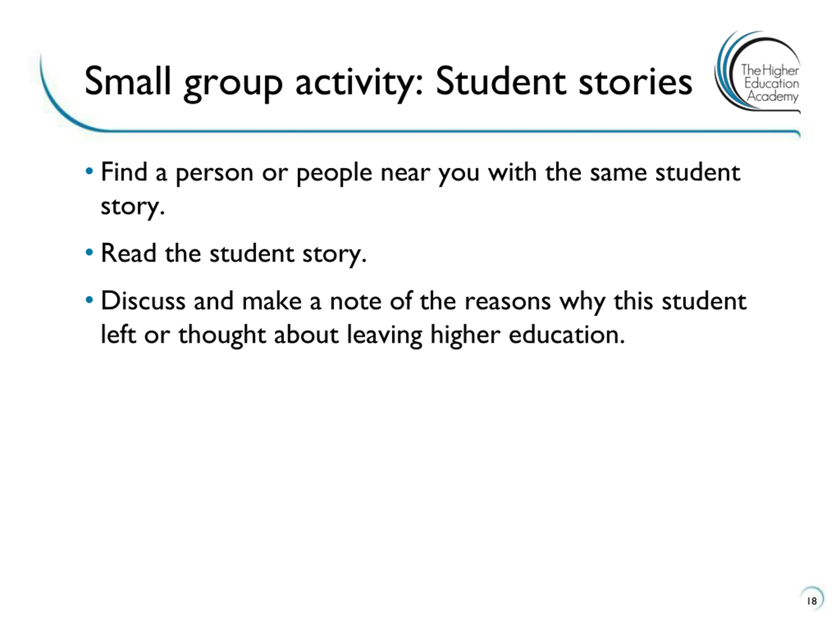The image size is (840, 630).
Task: Click the slide number 18 badge
Action: 812,600
